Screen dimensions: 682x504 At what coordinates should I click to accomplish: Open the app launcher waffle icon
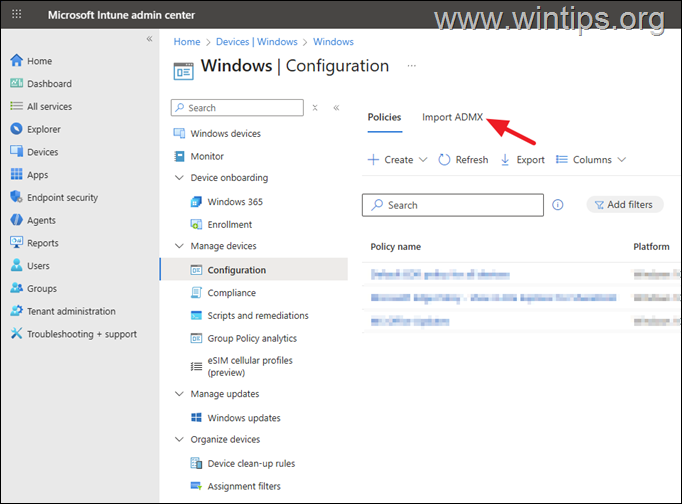point(17,14)
